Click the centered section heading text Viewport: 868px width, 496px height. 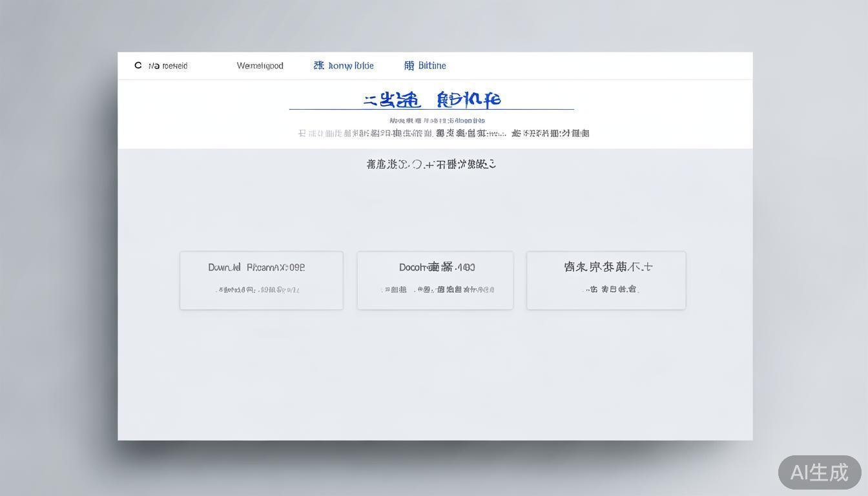click(431, 163)
